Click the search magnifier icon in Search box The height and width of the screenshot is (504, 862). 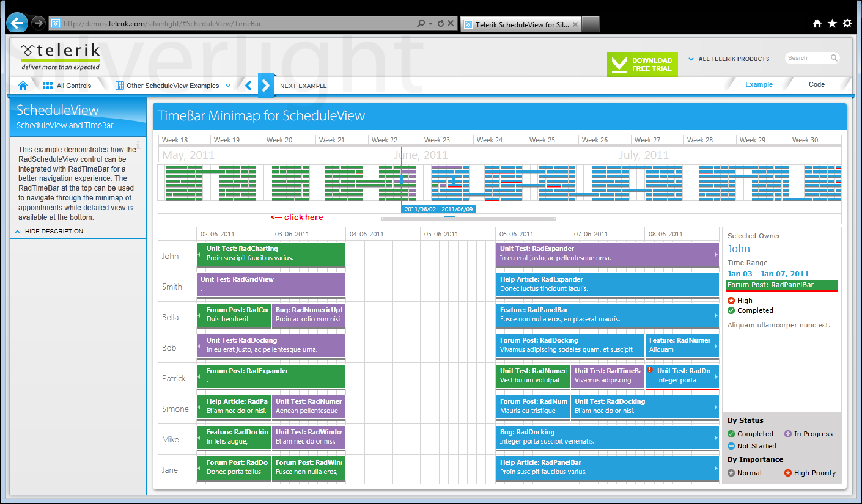(834, 58)
